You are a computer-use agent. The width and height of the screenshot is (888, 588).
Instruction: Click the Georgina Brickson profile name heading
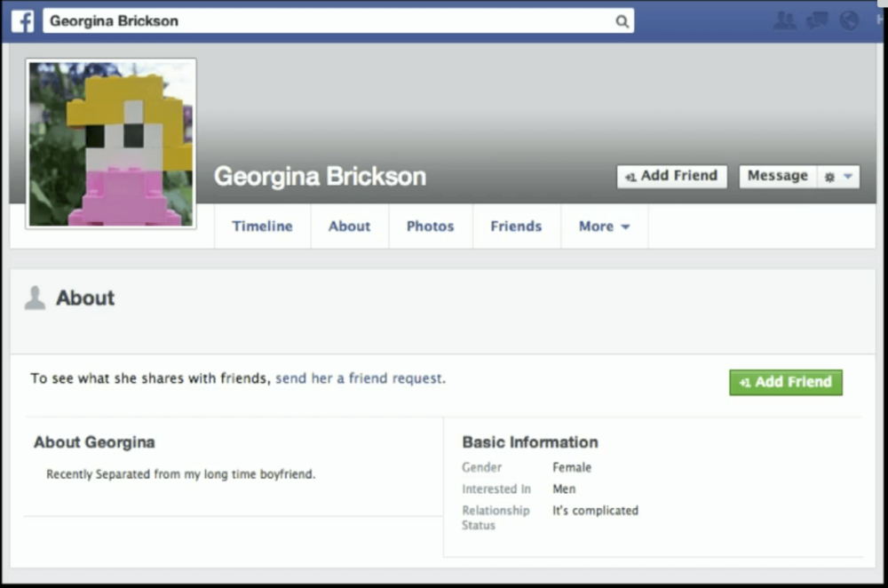tap(320, 176)
